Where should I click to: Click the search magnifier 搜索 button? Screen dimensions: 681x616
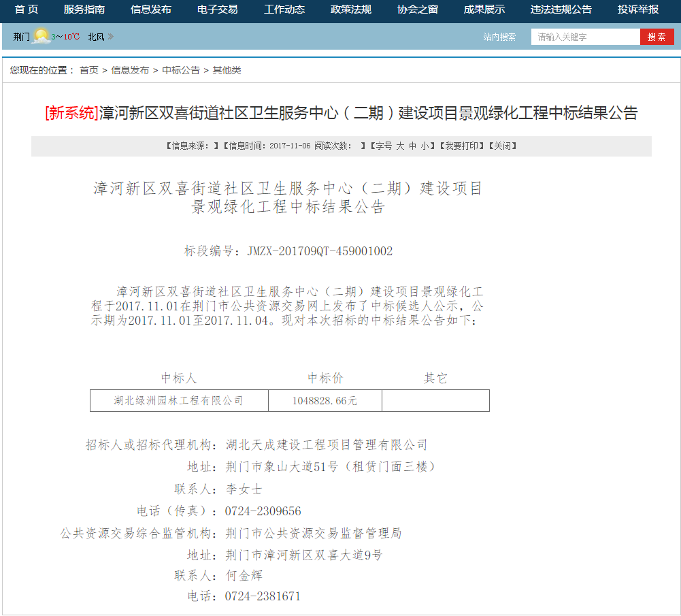coord(656,36)
